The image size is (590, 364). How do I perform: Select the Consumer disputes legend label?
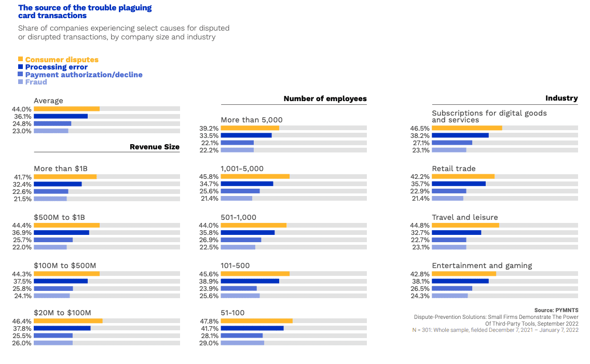61,60
